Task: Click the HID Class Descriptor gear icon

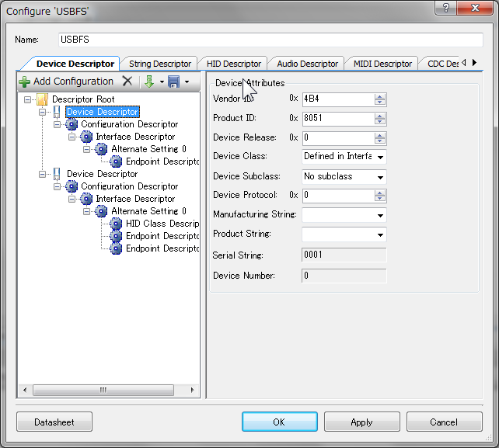Action: (116, 224)
